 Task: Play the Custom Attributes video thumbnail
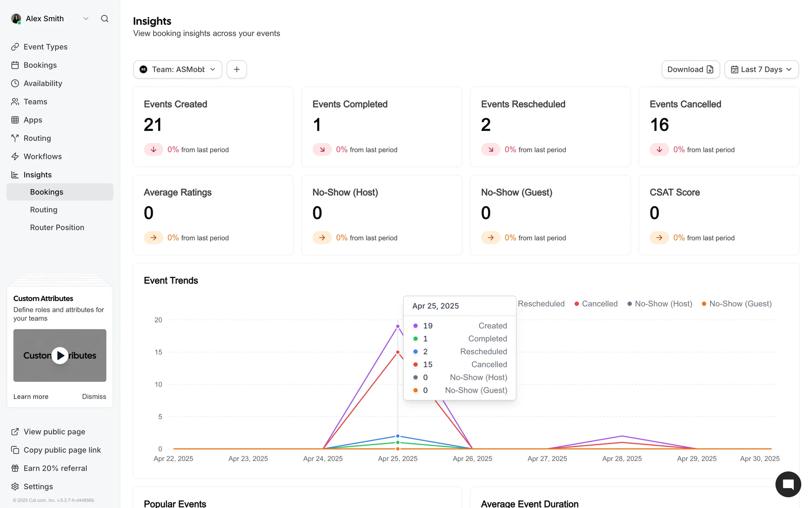60,356
